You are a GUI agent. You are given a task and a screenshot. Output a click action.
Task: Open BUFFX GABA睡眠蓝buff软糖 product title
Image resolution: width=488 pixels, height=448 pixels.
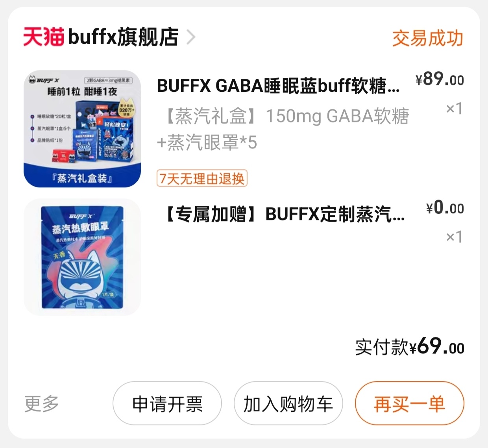pyautogui.click(x=278, y=86)
